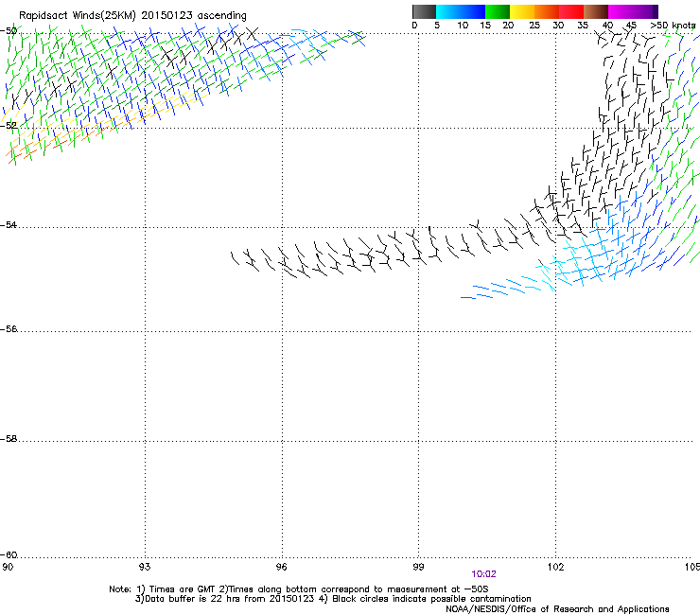Click the 99 longitude axis label
The height and width of the screenshot is (615, 700).
click(418, 567)
